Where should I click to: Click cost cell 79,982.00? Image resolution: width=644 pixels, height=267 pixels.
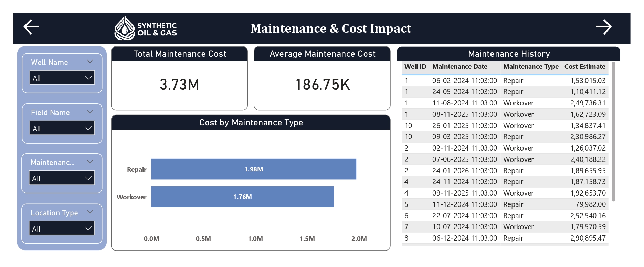click(591, 204)
